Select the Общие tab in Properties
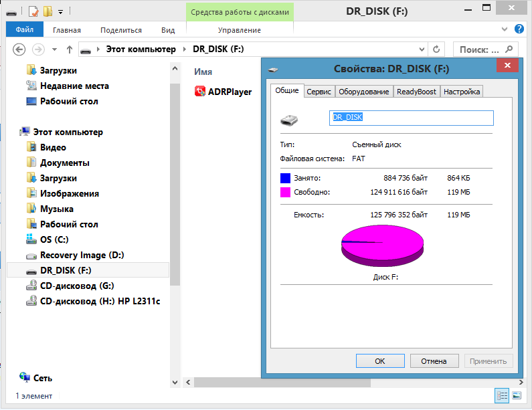This screenshot has height=410, width=532. [x=287, y=90]
